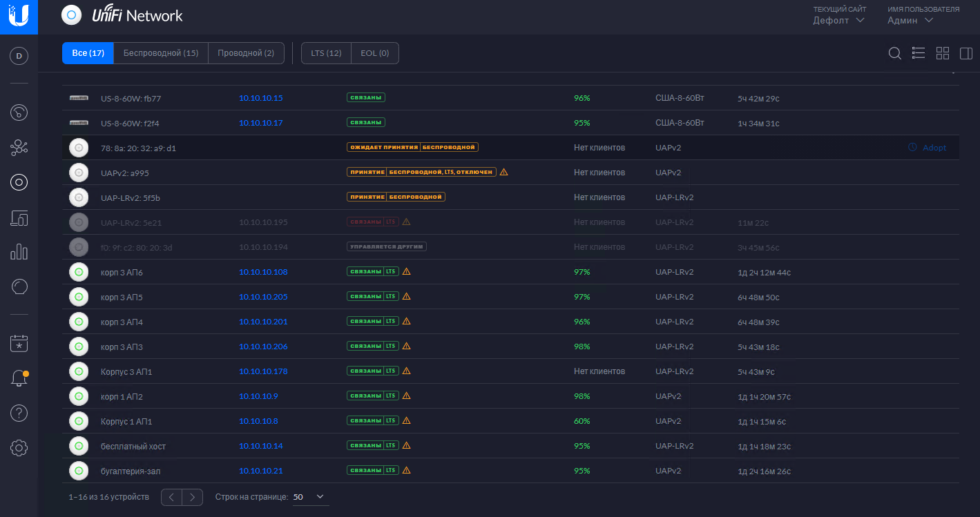Open the Statistics bar chart sidebar icon
The image size is (980, 517).
(x=19, y=252)
